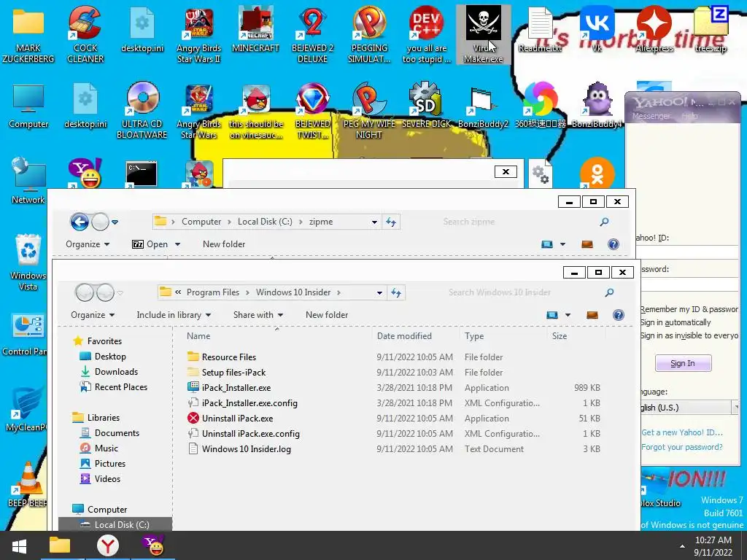
Task: Click the Get a new Yahoo! ID link
Action: click(x=682, y=432)
